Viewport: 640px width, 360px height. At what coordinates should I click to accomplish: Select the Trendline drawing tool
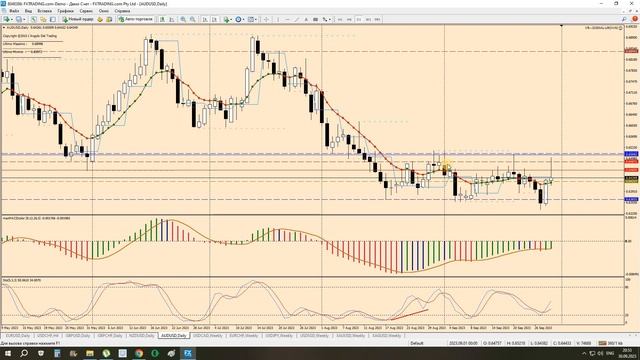tap(297, 19)
